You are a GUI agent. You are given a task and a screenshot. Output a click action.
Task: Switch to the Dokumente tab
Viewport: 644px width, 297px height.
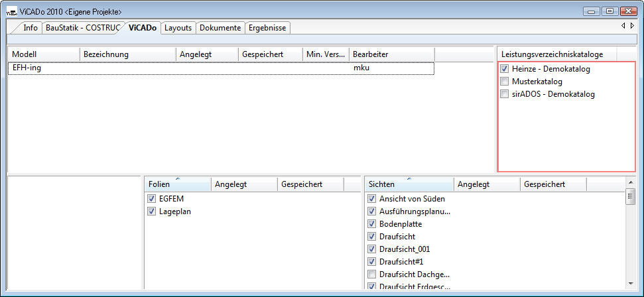[x=220, y=28]
